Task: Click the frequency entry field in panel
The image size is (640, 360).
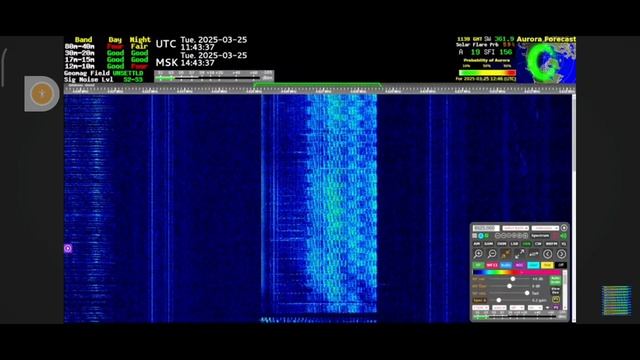Action: (487, 228)
